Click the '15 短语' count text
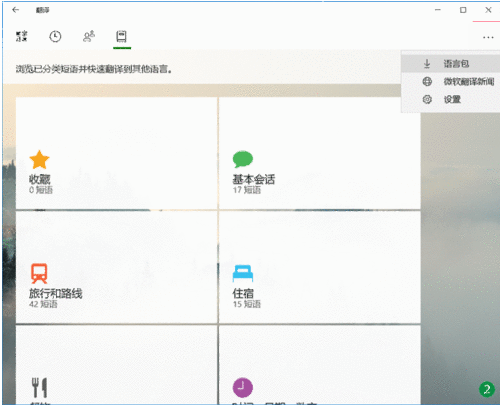This screenshot has width=500, height=406. point(247,304)
